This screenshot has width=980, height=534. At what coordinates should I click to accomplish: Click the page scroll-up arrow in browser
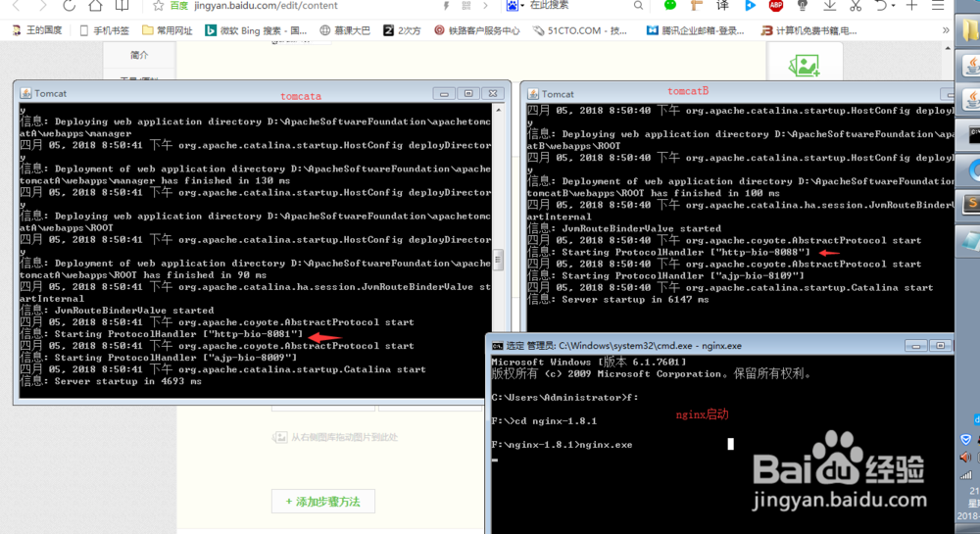click(x=948, y=48)
